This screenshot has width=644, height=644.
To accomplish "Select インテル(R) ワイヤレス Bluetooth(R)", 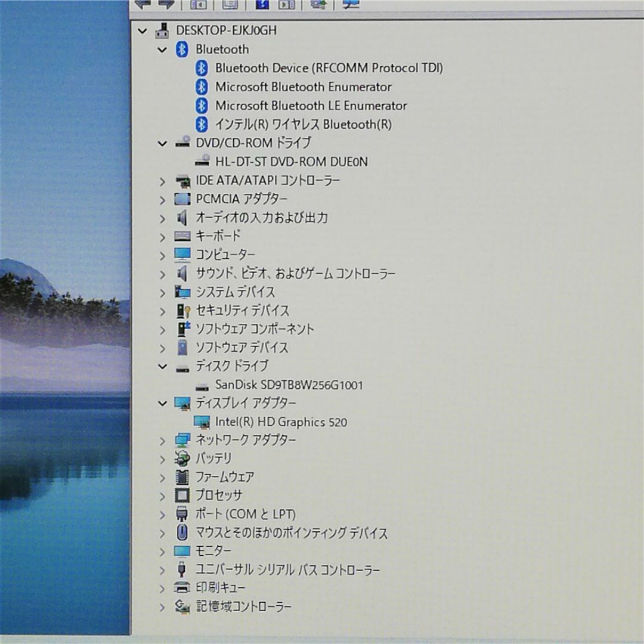I will 303,125.
